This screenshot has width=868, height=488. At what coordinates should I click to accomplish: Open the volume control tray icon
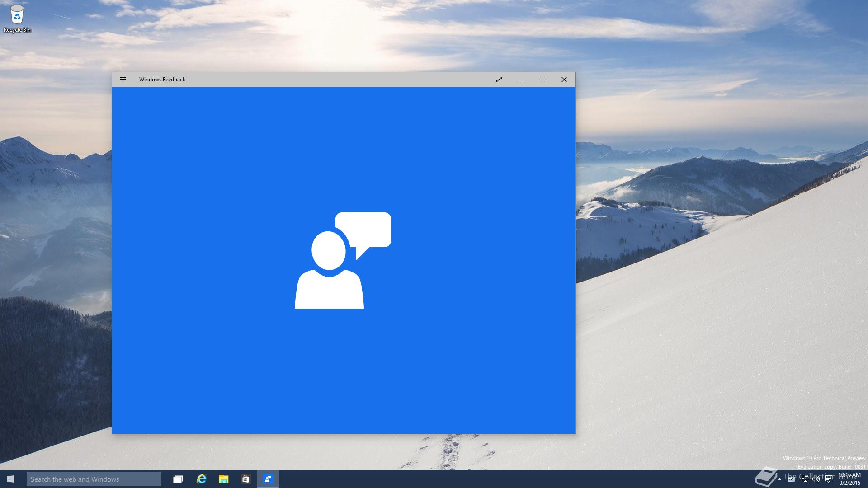pyautogui.click(x=816, y=479)
